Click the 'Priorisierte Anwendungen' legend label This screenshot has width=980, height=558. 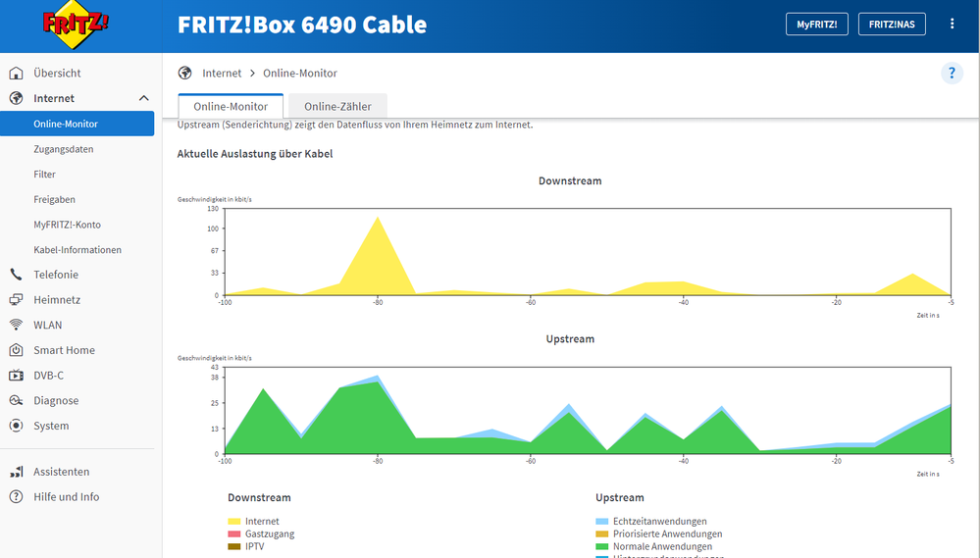[x=667, y=533]
